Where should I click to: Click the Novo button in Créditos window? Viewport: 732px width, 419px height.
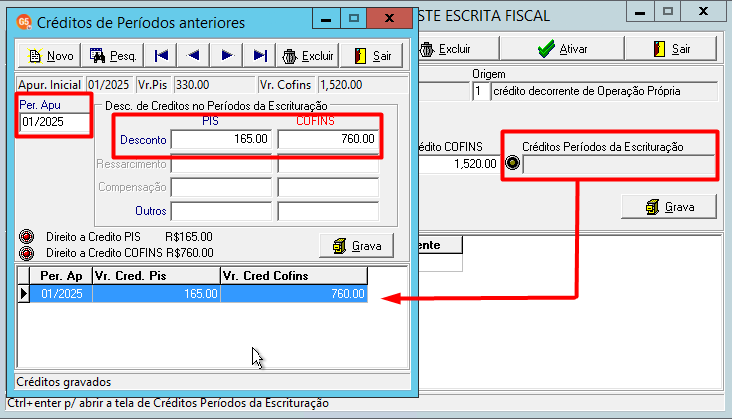pos(49,56)
